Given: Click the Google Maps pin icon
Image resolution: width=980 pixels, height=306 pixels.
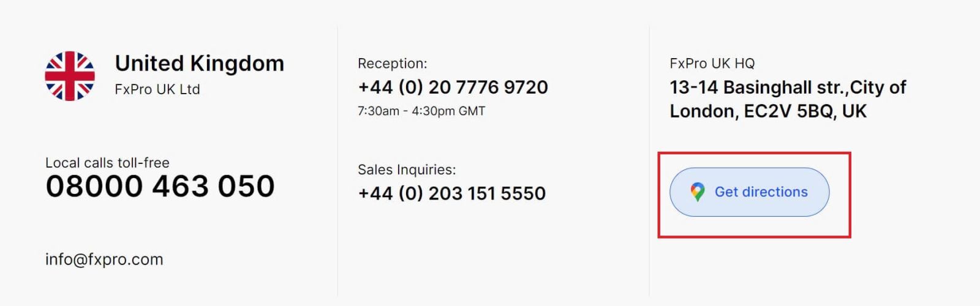Looking at the screenshot, I should [697, 192].
